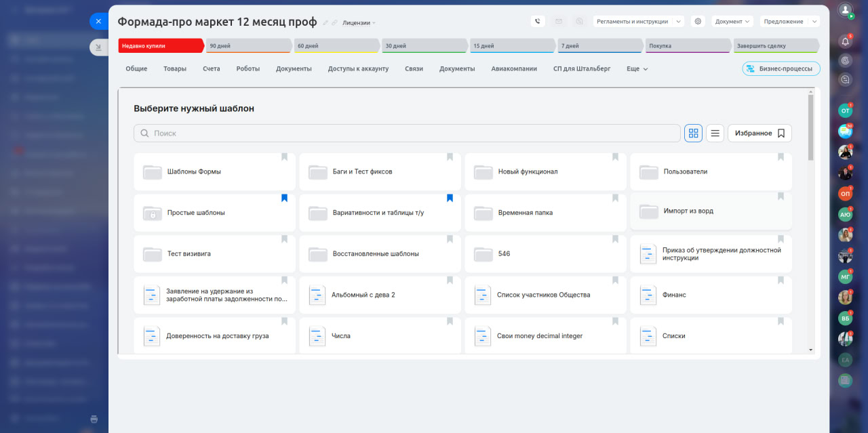Open the settings gear icon
This screenshot has height=433, width=868.
pyautogui.click(x=698, y=21)
